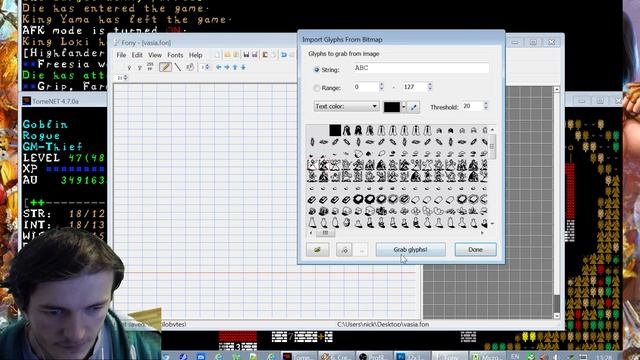Click the blue Undo toolbar icon
Viewport: 640px width, 360px height.
tap(284, 55)
